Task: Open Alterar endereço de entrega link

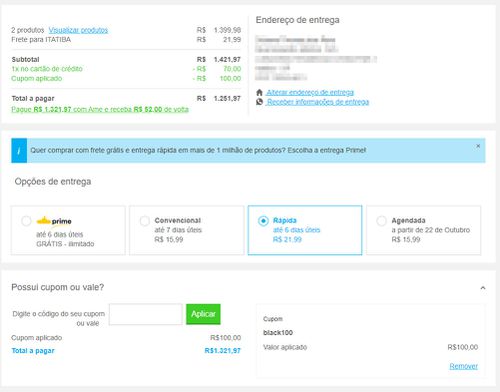Action: (310, 92)
